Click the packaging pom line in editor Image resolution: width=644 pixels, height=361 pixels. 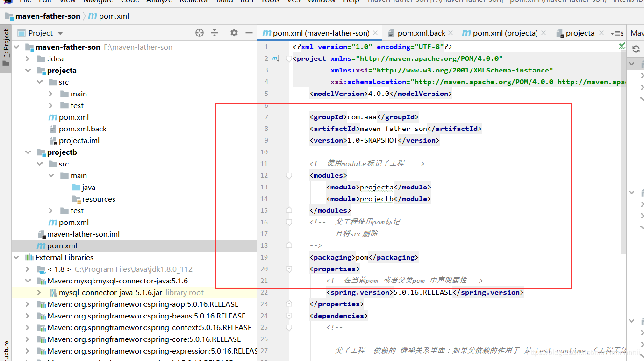[x=364, y=257]
